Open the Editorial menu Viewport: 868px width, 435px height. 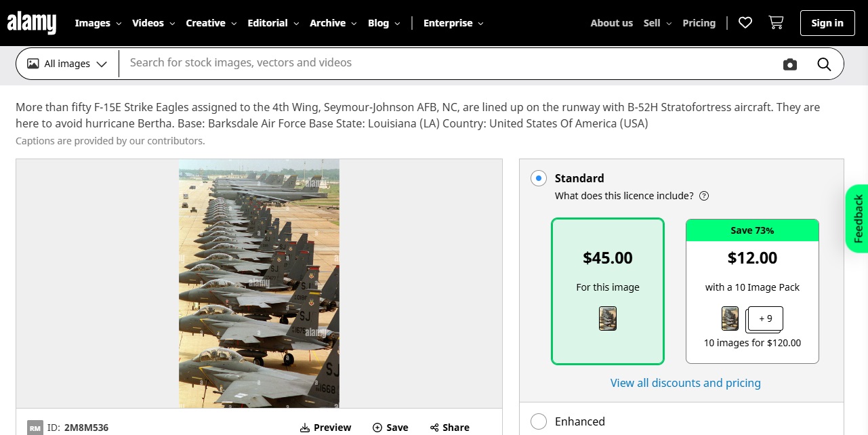273,23
